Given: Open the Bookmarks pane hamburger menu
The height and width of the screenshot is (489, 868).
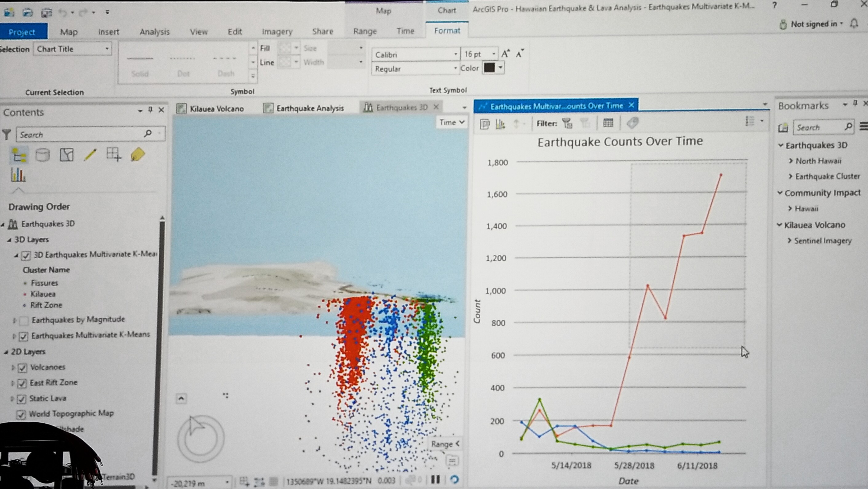Looking at the screenshot, I should (864, 126).
